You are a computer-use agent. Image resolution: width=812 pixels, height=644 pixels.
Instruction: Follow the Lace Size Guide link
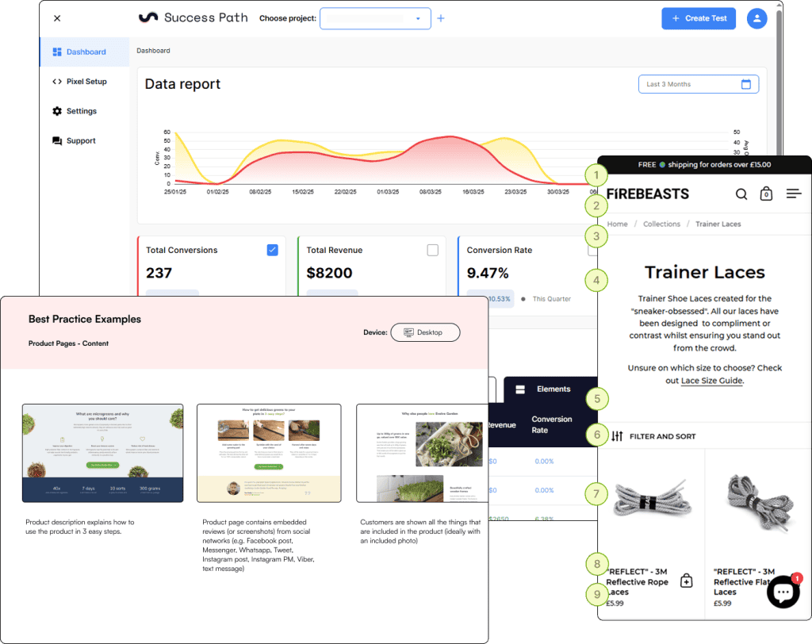coord(712,380)
